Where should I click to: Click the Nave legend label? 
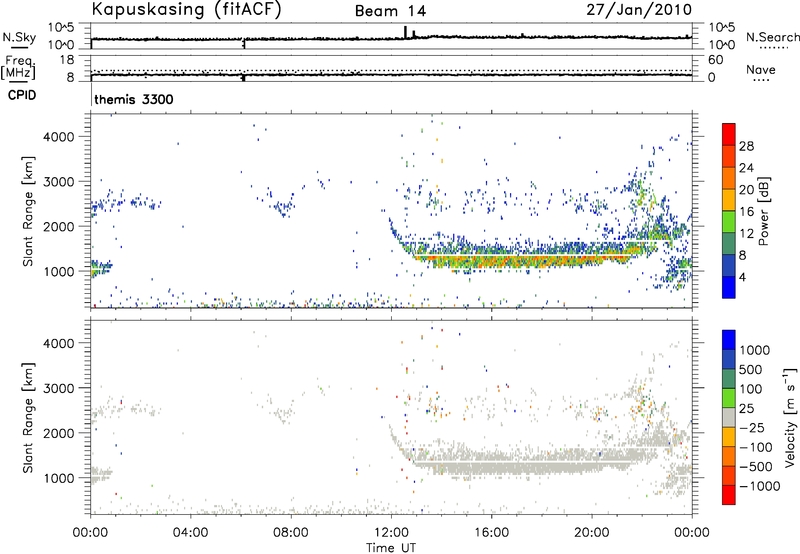761,70
